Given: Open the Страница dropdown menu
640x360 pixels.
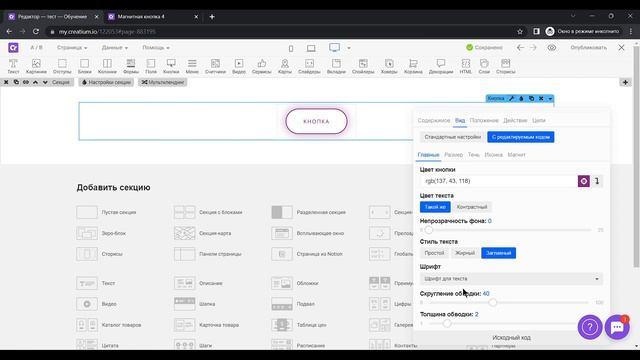Looking at the screenshot, I should pos(72,48).
